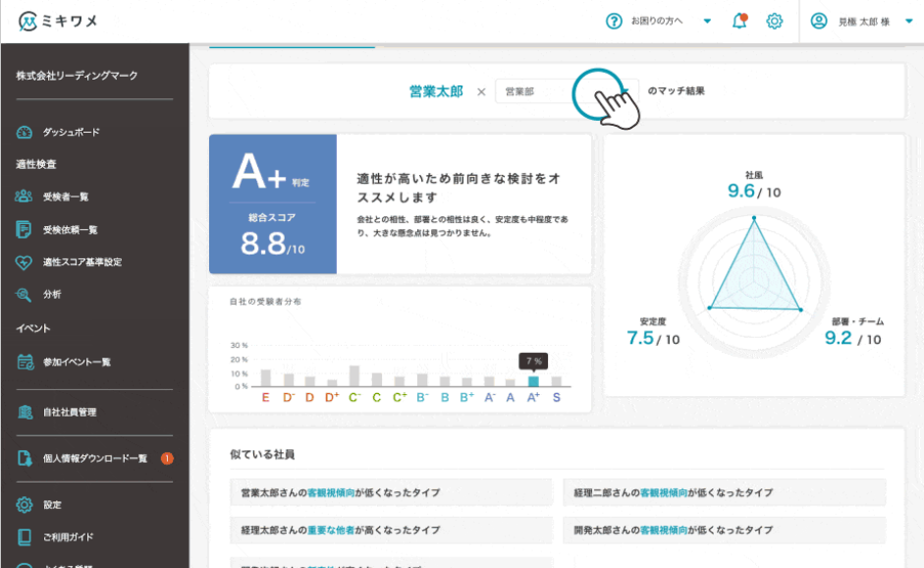
Task: Click the help question mark icon
Action: 615,21
